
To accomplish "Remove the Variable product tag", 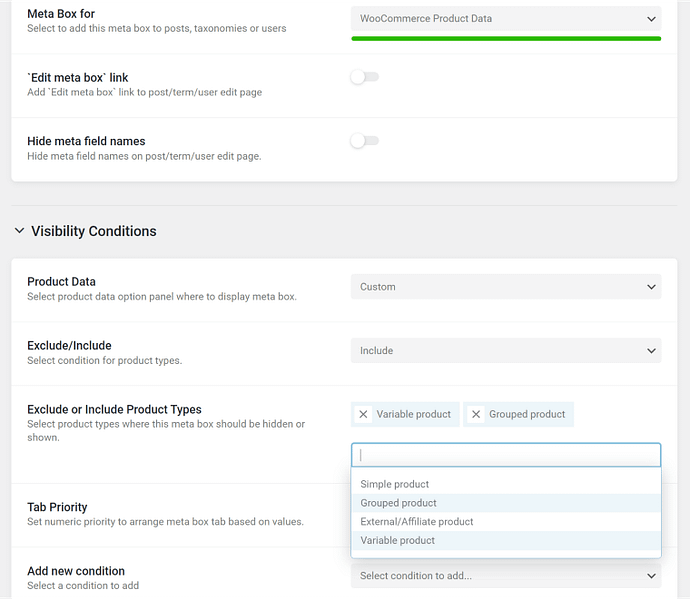I will [364, 414].
